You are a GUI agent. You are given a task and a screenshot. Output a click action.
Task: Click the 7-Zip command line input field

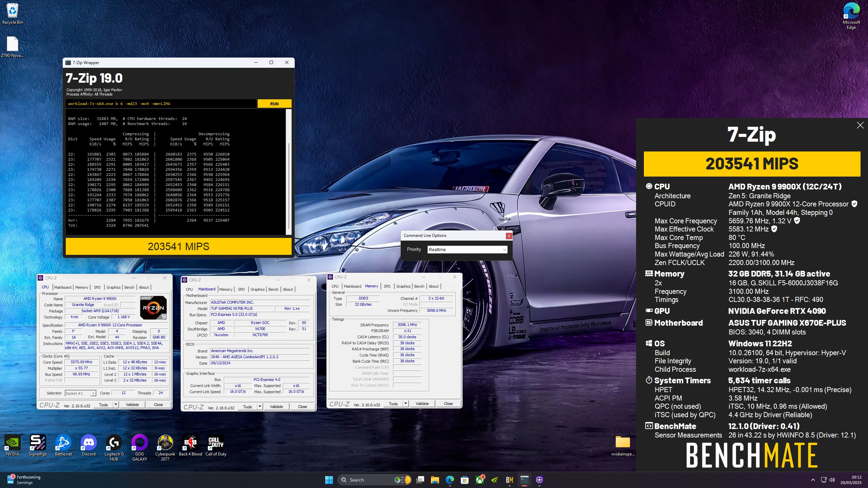[161, 104]
